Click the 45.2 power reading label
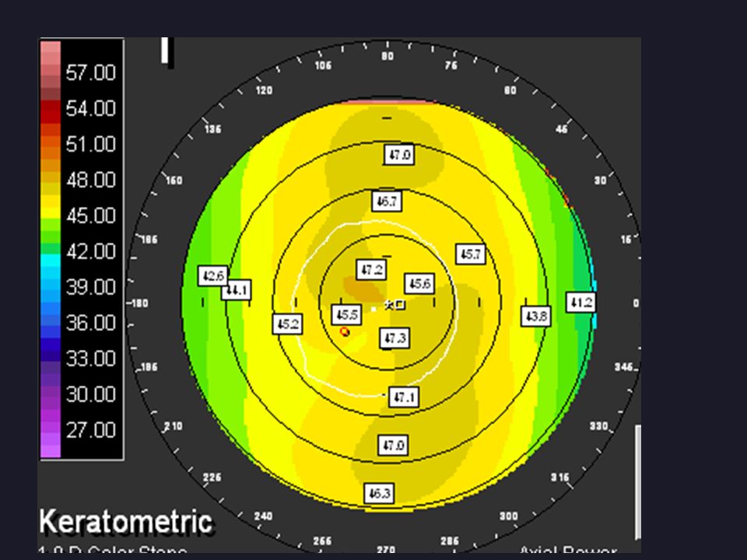747x560 pixels. coord(287,324)
